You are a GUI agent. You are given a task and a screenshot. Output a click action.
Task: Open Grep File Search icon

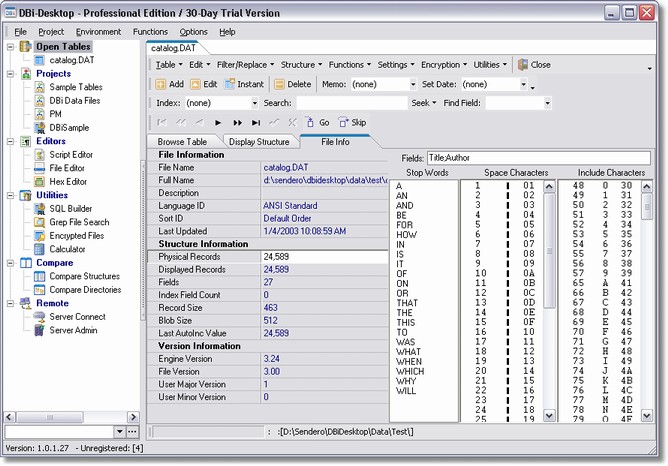point(40,222)
